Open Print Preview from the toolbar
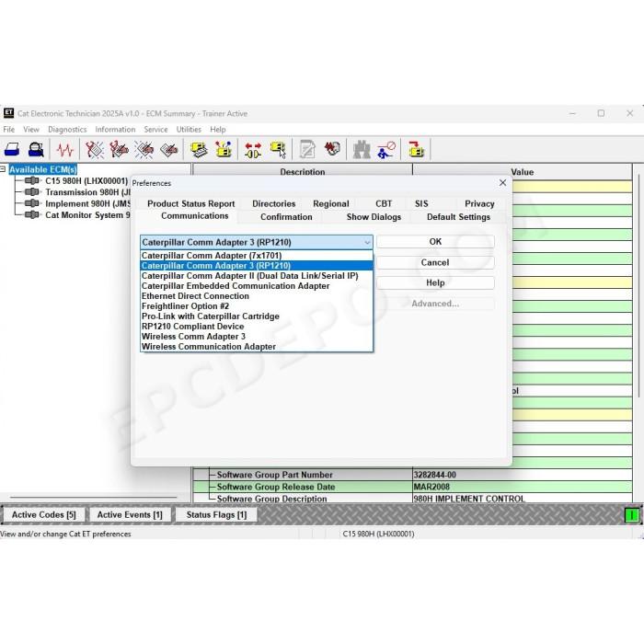The height and width of the screenshot is (644, 644). (x=36, y=149)
